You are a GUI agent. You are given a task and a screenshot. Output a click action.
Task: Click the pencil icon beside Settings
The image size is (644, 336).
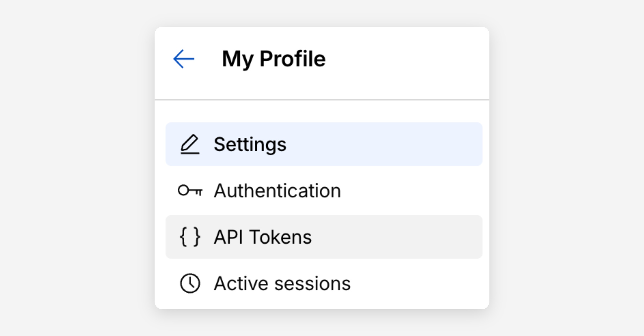pos(190,144)
